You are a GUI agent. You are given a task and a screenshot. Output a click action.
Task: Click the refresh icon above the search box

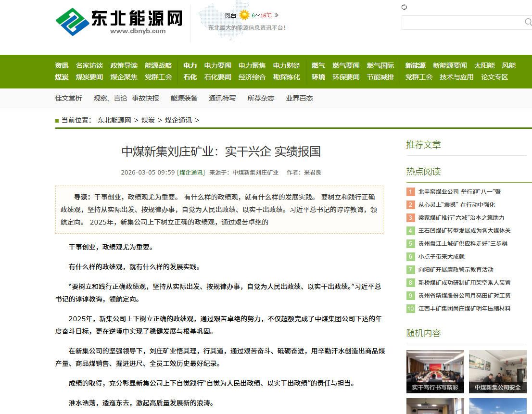[404, 7]
